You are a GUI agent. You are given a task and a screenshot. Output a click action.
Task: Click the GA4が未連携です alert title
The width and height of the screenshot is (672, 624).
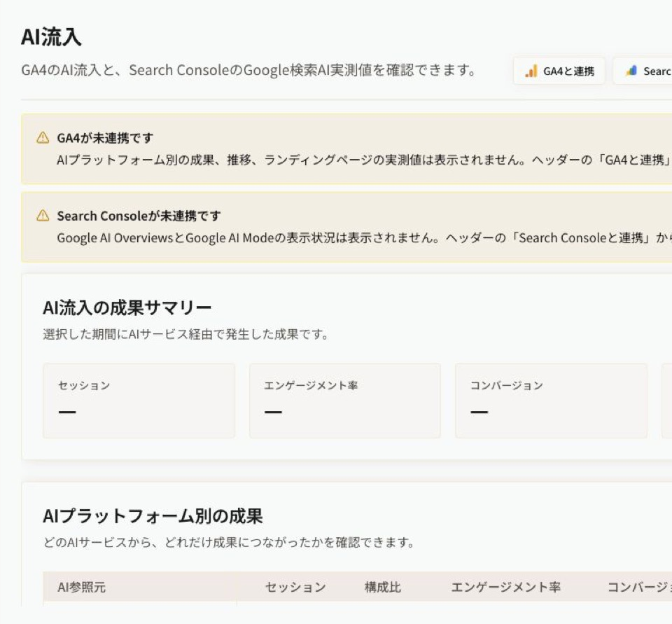click(x=105, y=138)
